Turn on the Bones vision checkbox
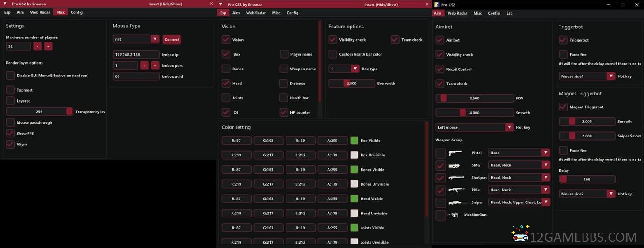The width and height of the screenshot is (644, 248). (226, 69)
